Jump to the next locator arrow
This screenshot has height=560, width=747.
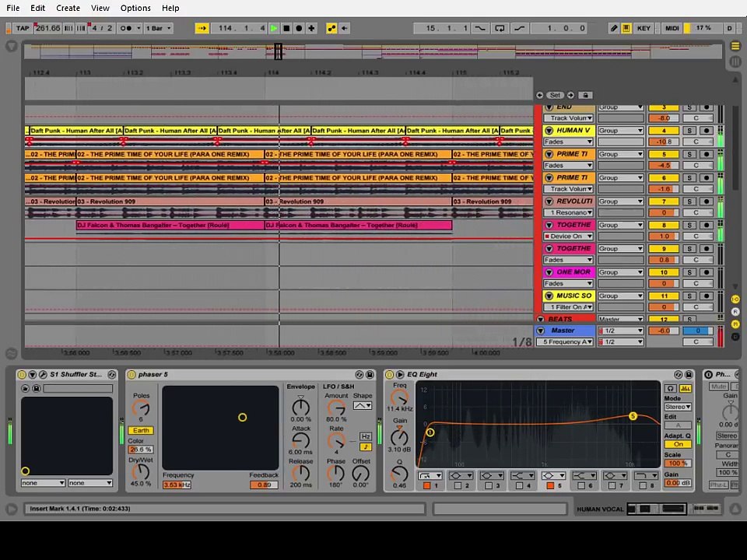[x=570, y=95]
